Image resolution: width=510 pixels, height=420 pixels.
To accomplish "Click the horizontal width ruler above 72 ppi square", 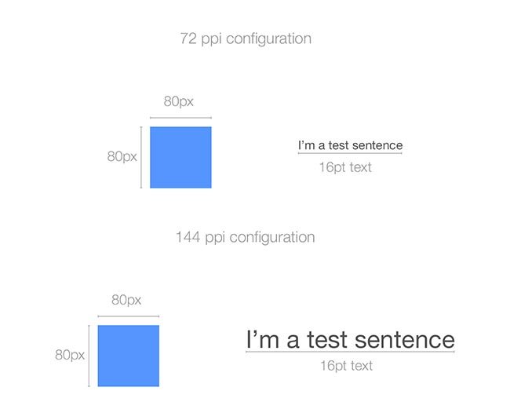I will (180, 118).
